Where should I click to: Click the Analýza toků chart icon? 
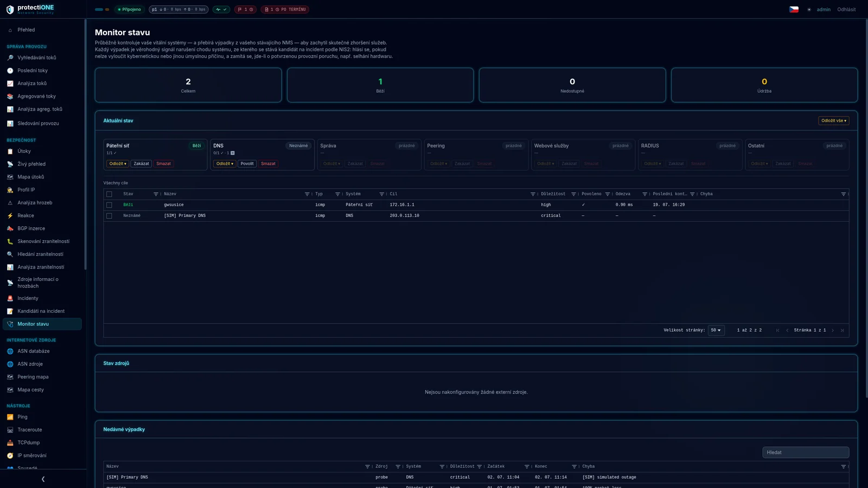tap(10, 84)
